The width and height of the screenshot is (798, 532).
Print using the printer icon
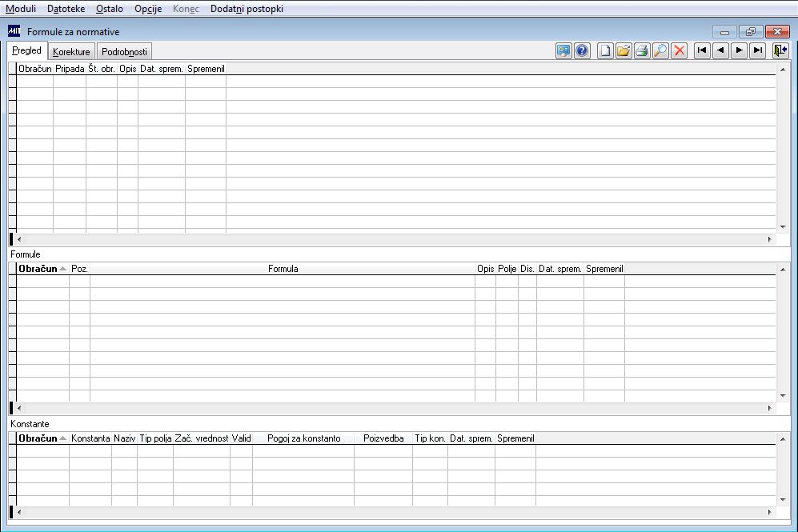642,50
